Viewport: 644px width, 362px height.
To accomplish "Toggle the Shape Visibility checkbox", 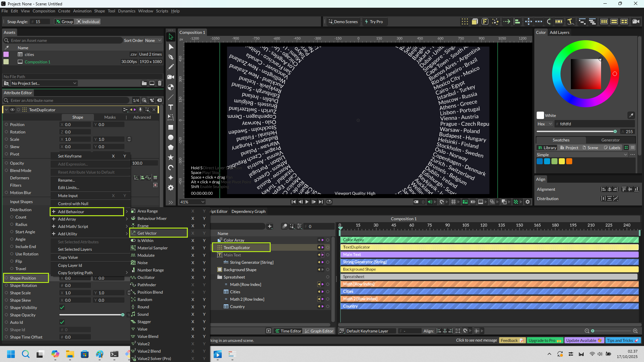I will [62, 307].
